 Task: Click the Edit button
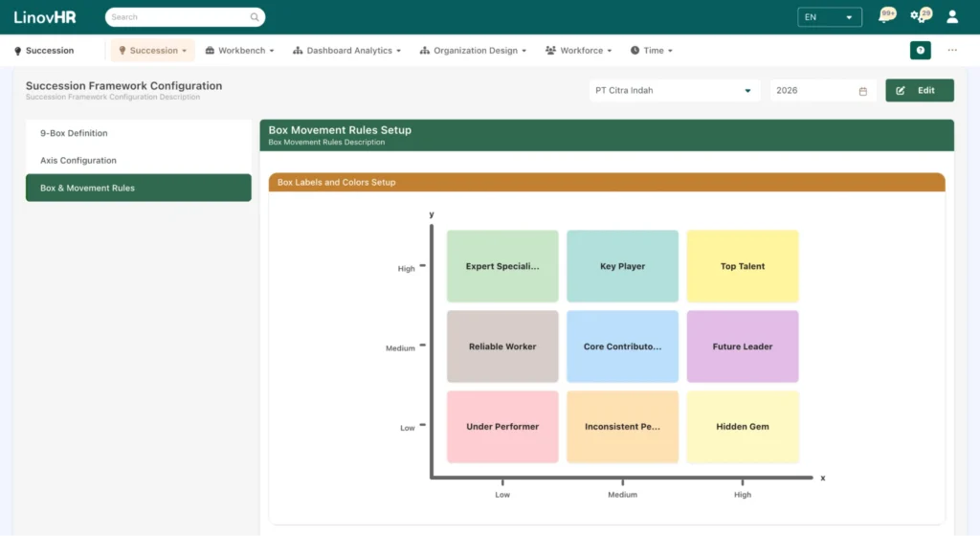(920, 91)
